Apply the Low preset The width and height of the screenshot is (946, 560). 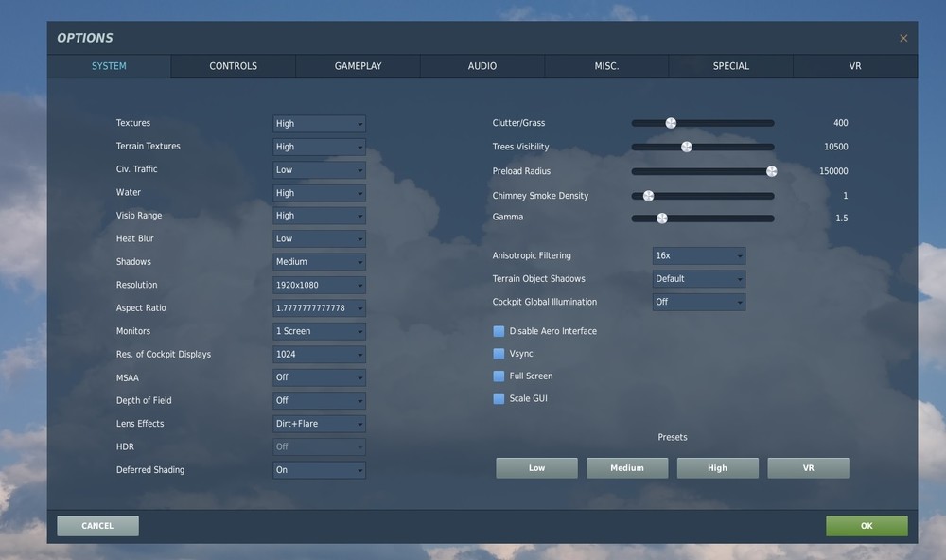[x=536, y=467]
